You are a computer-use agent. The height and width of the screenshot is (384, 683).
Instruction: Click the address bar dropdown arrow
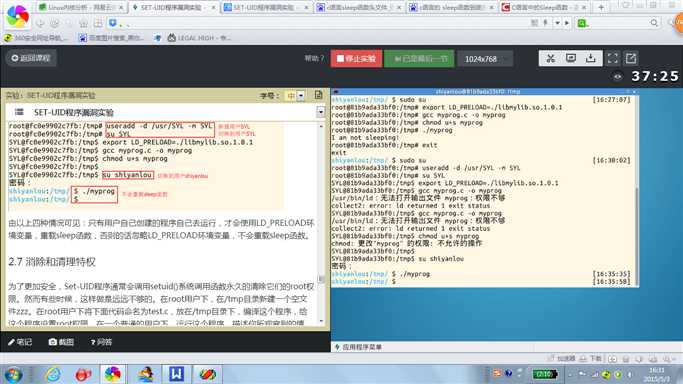tap(557, 23)
